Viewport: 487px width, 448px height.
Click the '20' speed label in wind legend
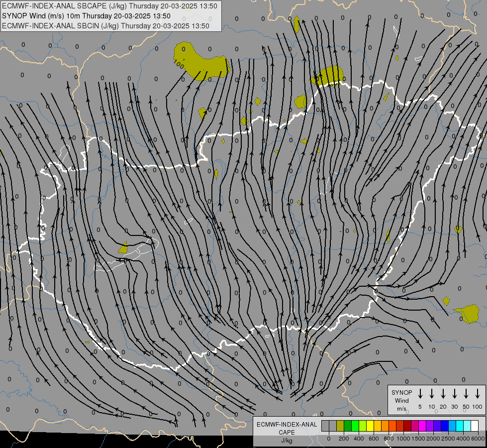[443, 407]
